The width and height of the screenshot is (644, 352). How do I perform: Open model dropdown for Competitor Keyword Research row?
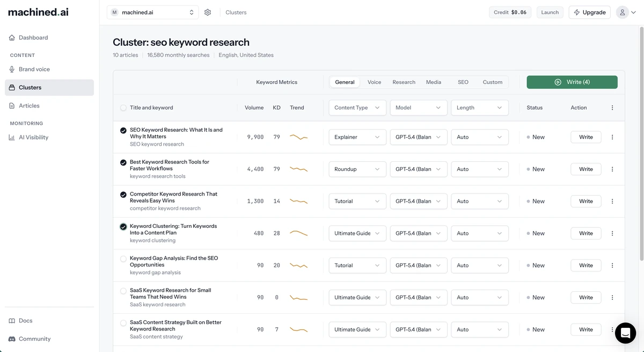[x=419, y=201]
